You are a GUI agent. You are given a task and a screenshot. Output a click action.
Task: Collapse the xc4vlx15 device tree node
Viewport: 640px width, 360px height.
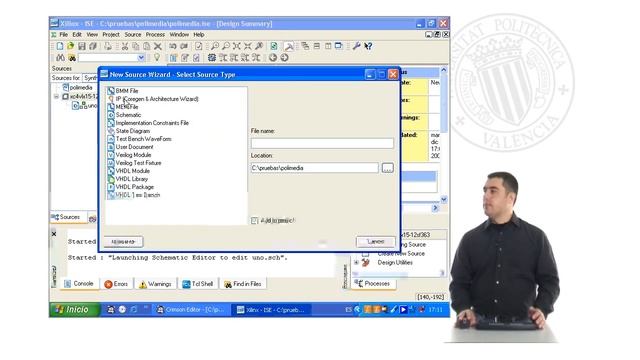(56, 96)
